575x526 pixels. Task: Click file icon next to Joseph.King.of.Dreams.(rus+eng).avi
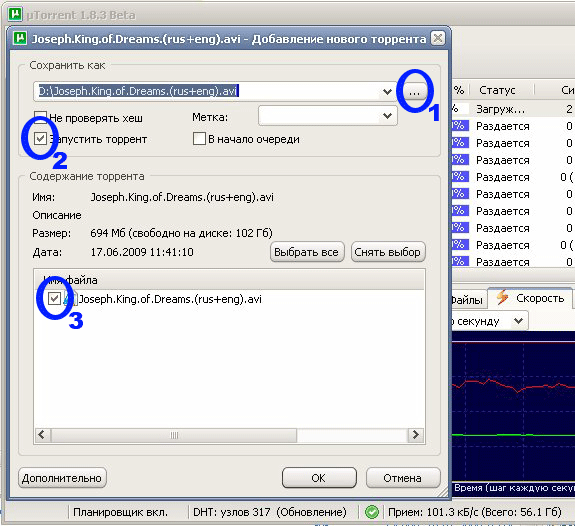tap(70, 299)
